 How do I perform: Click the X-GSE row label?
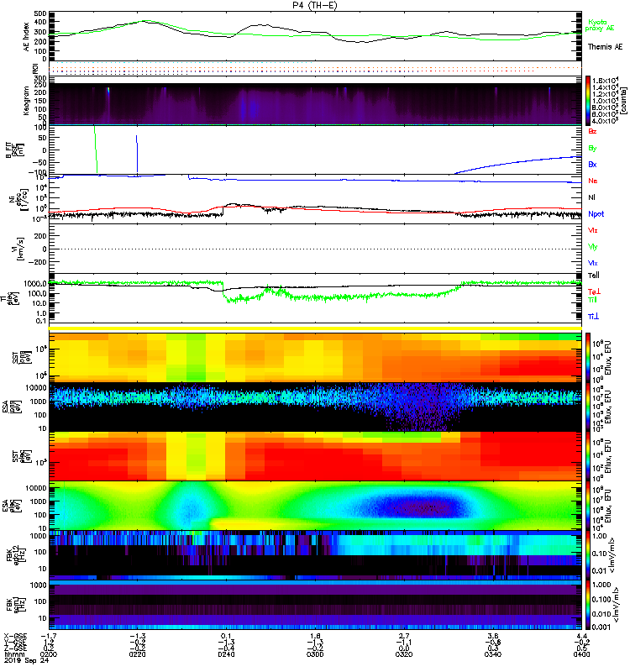pyautogui.click(x=15, y=636)
